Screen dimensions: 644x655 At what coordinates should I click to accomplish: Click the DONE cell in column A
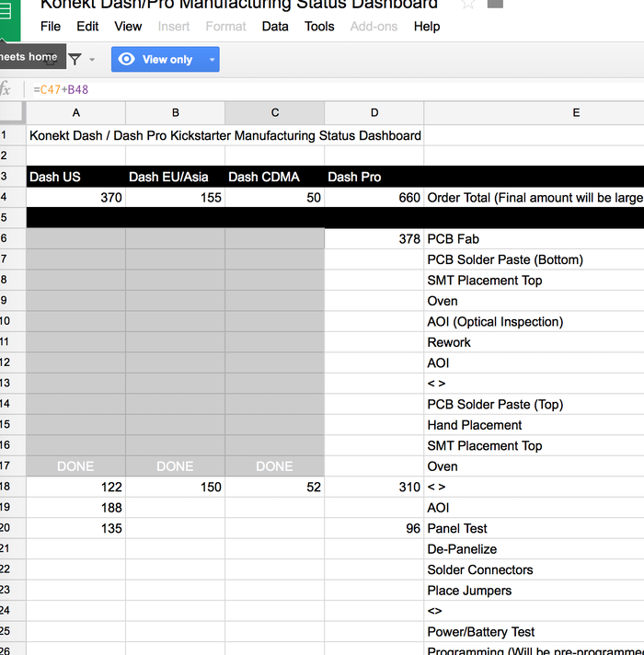coord(76,466)
